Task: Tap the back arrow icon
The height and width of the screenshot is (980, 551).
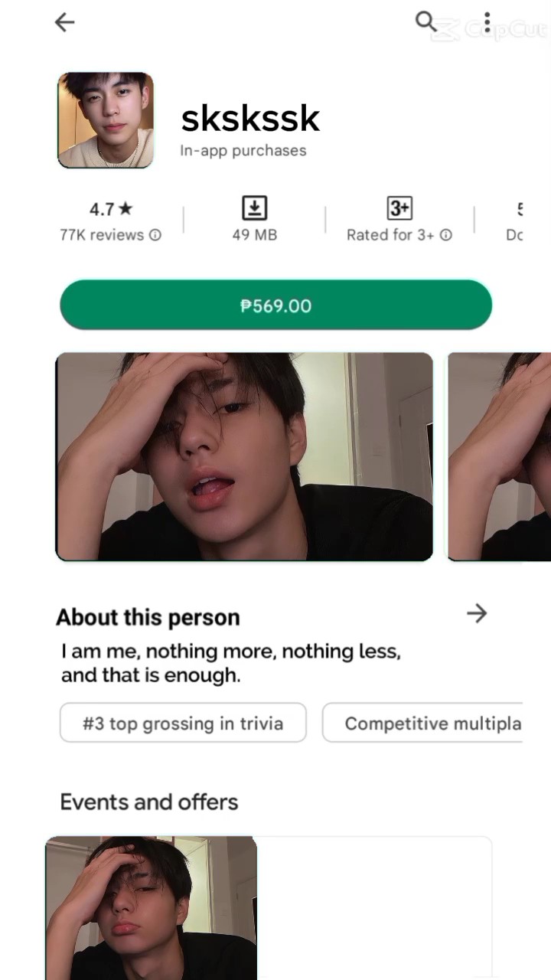Action: coord(65,23)
